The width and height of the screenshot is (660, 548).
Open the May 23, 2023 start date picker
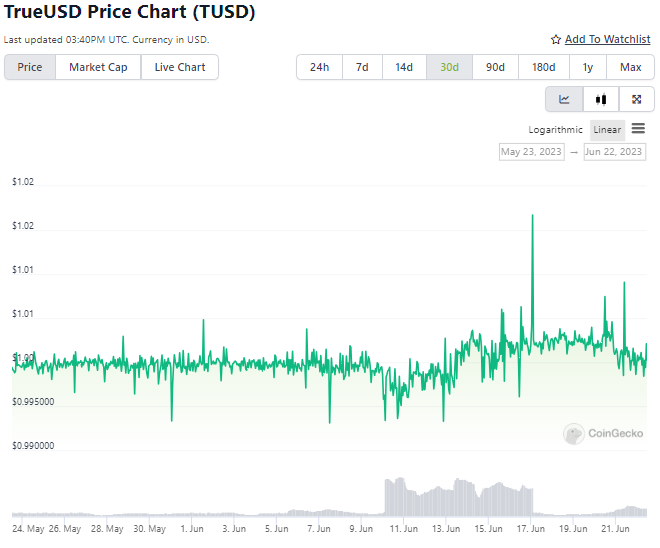[532, 152]
